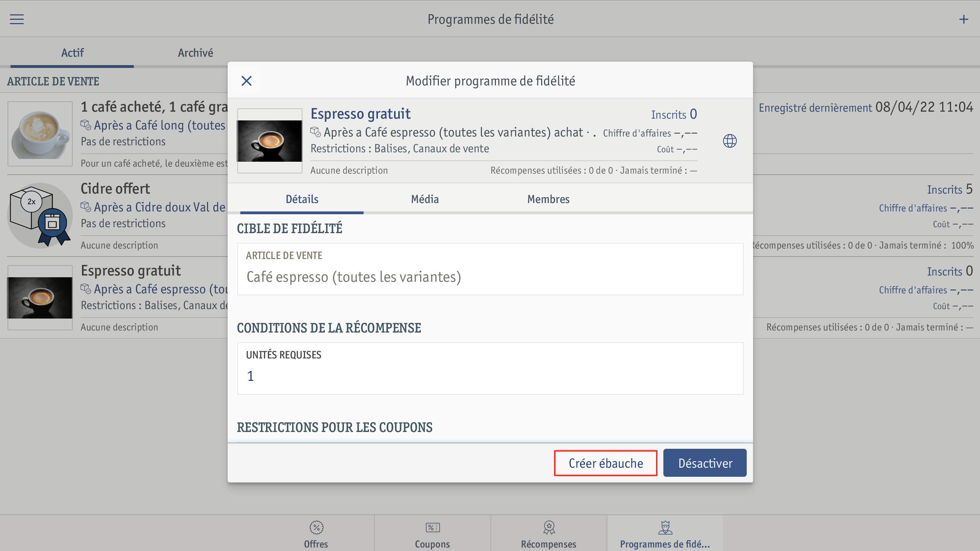Open Offres from the bottom bar
Viewport: 980px width, 551px height.
pyautogui.click(x=316, y=534)
